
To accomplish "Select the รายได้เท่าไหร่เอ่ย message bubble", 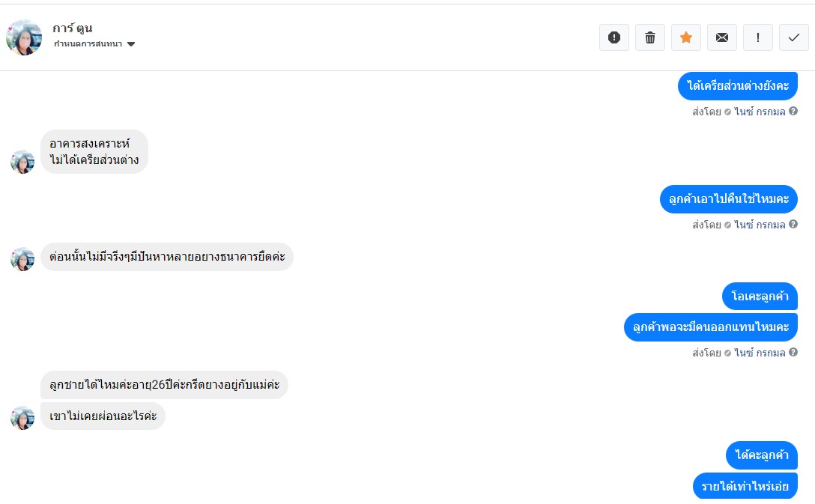I will tap(745, 486).
